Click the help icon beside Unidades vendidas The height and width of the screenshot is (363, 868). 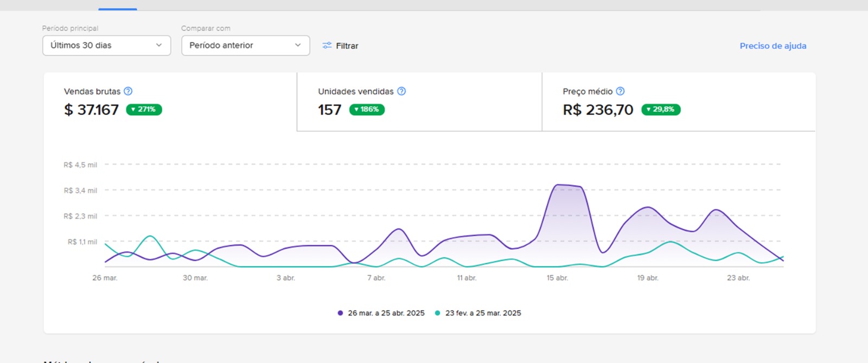pos(401,92)
